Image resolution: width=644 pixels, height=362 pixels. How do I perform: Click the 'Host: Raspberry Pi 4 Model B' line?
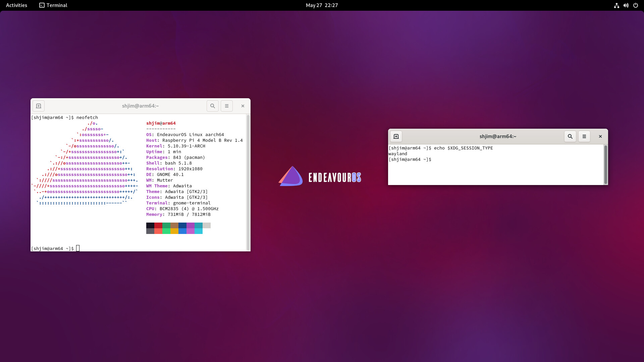[195, 140]
